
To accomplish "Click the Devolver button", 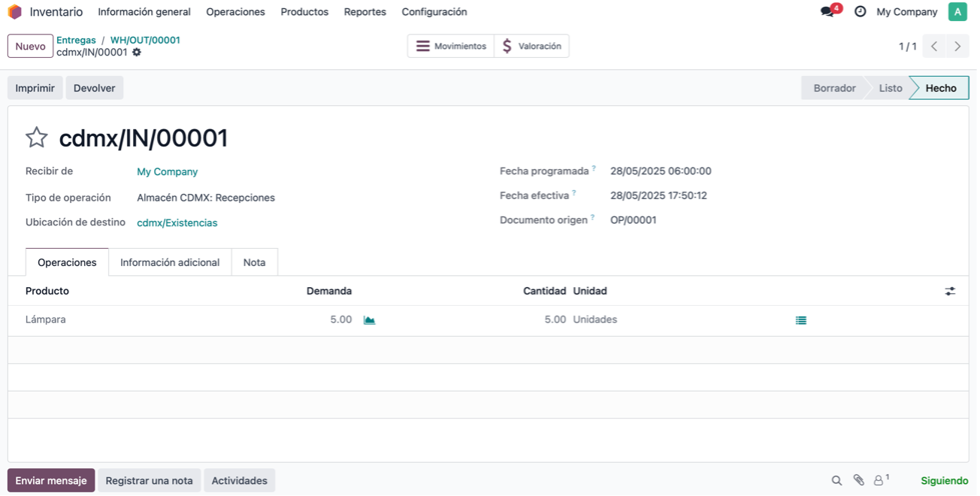I will click(x=95, y=88).
